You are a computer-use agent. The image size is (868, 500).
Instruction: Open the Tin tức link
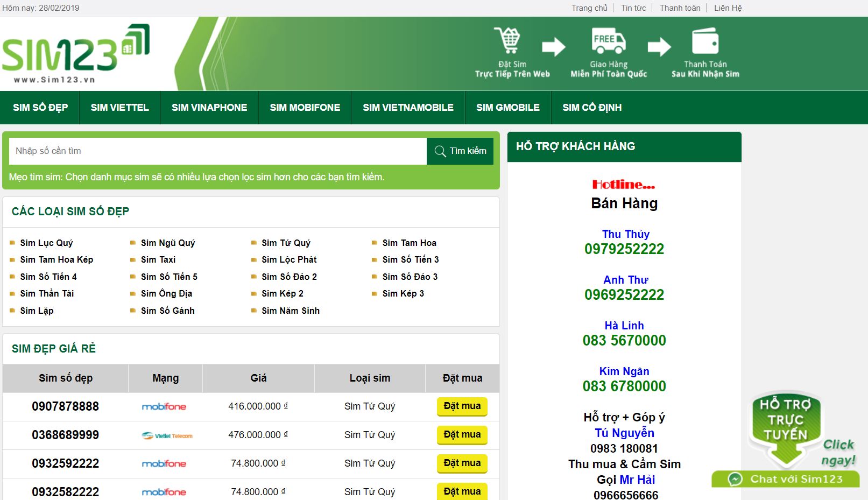pos(633,8)
